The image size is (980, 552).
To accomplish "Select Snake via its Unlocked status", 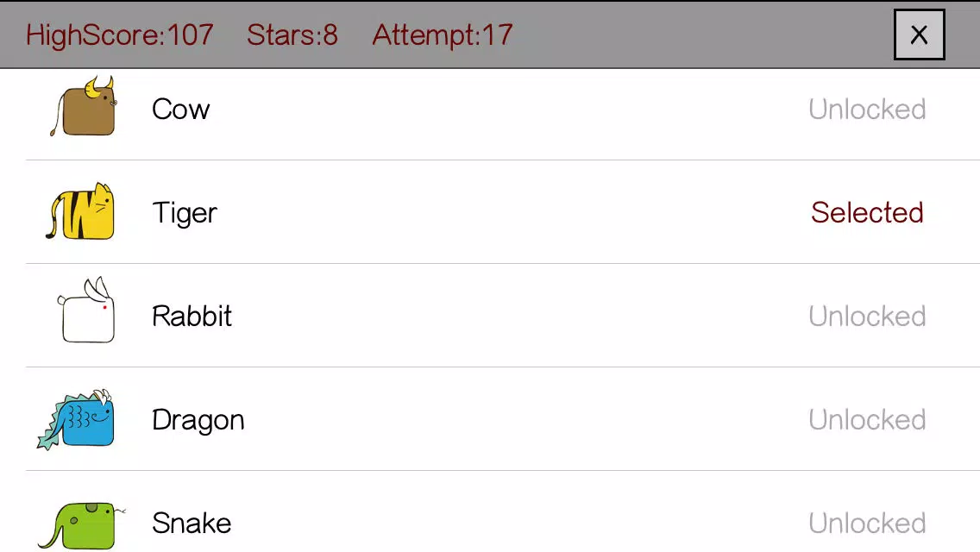I will tap(867, 524).
